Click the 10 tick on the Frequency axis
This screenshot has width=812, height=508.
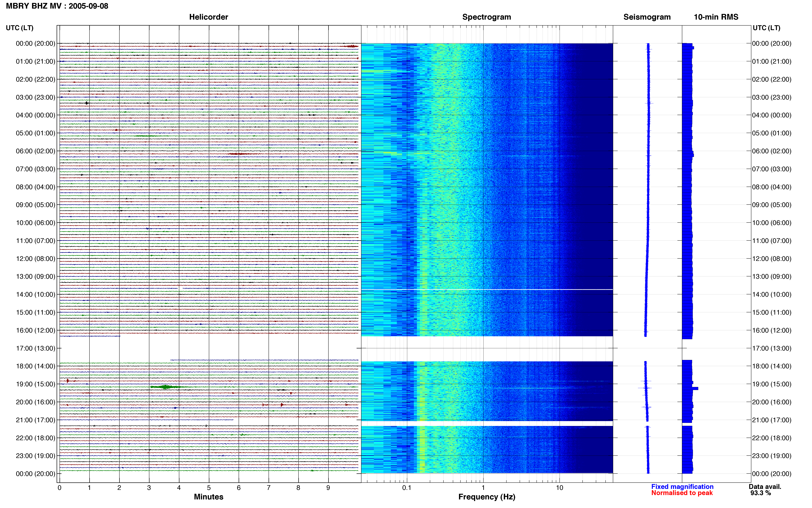pyautogui.click(x=559, y=488)
